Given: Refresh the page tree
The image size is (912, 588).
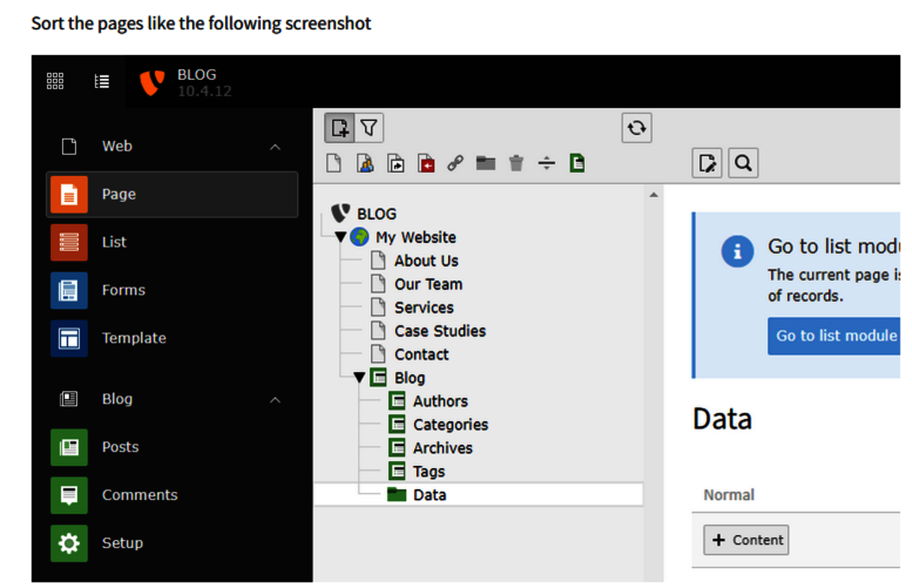Looking at the screenshot, I should click(x=637, y=128).
